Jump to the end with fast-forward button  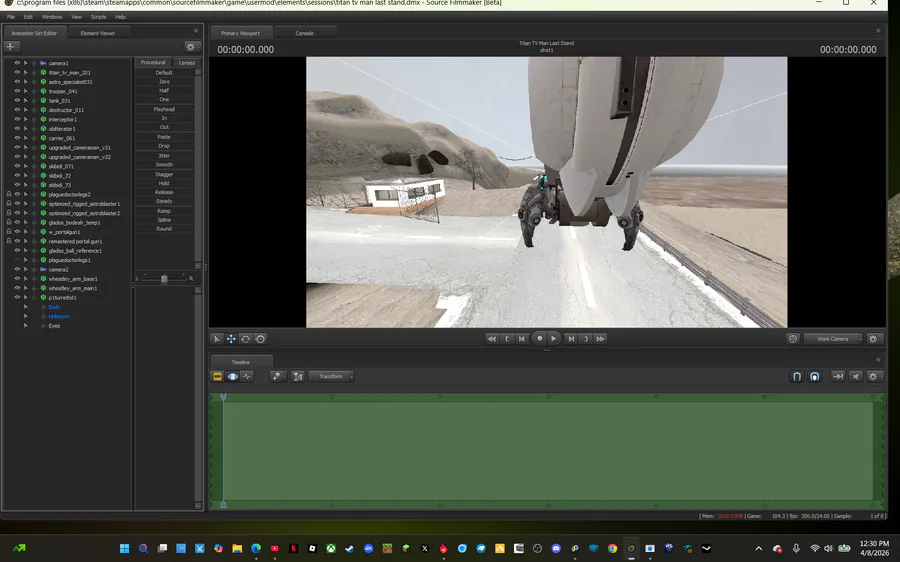point(600,339)
